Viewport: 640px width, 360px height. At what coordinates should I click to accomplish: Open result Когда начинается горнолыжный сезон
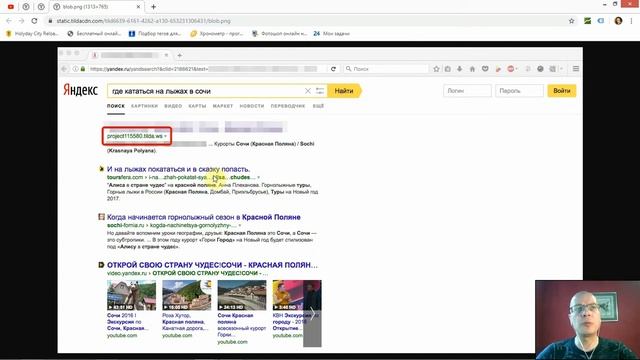click(204, 217)
